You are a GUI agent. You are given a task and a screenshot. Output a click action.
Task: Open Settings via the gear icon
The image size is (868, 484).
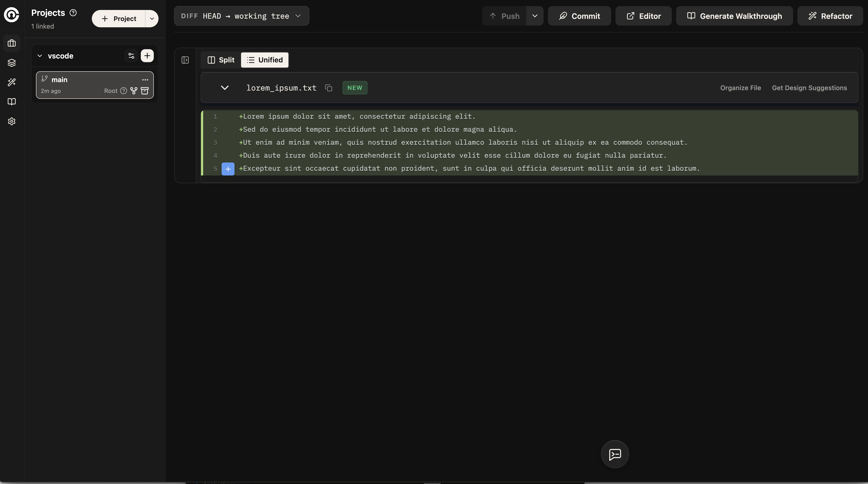[x=12, y=121]
